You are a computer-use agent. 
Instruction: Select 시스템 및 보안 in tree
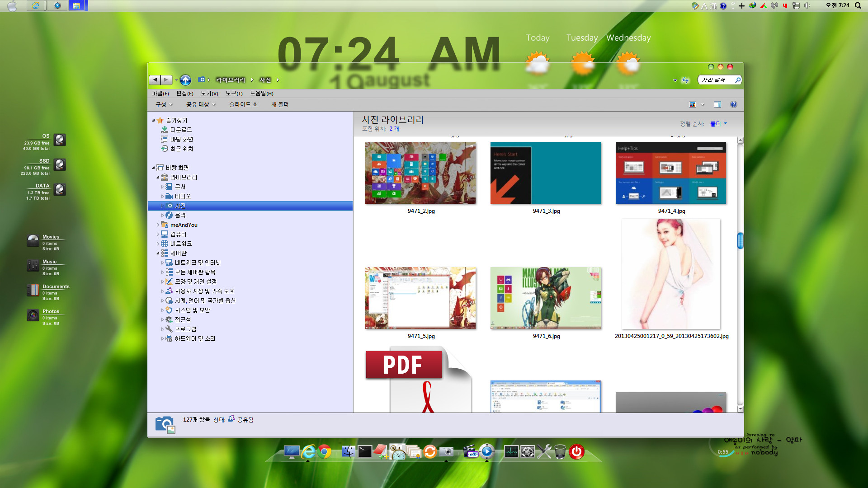[192, 310]
